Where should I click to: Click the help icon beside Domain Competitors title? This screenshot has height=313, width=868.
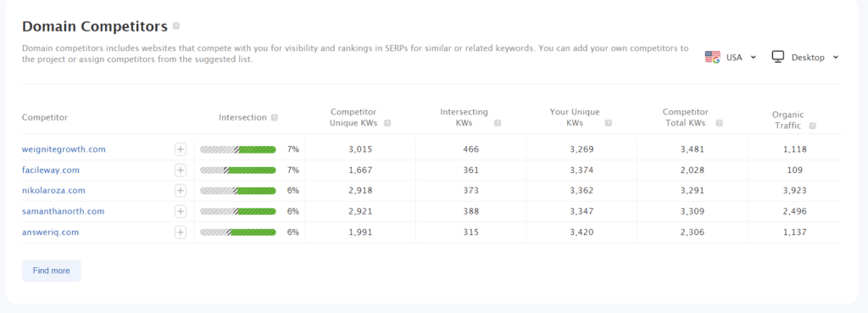tap(176, 26)
